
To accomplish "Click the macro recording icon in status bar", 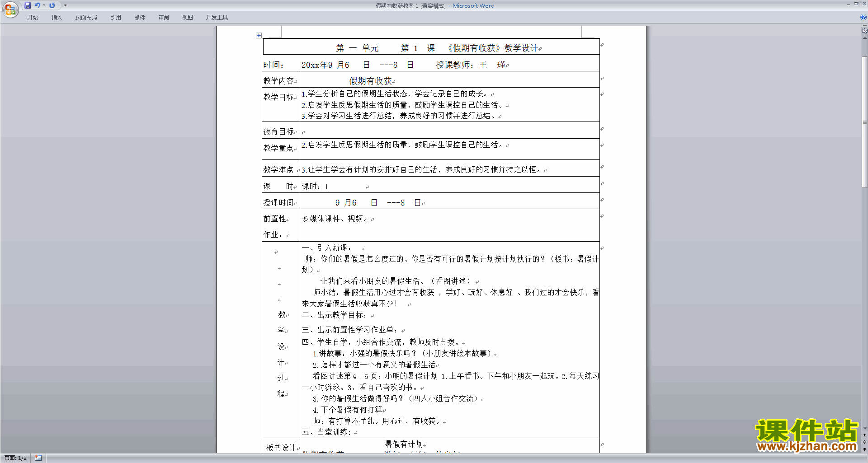I will [38, 458].
